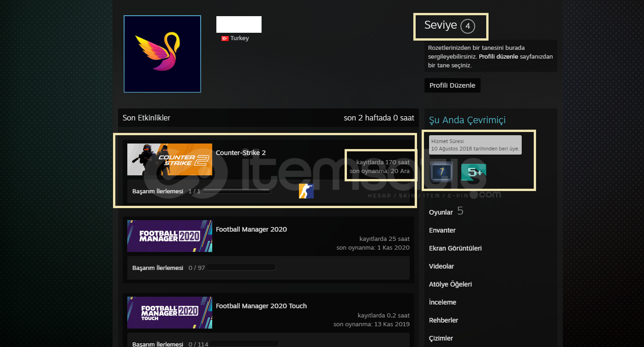Screen dimensions: 644x347
Task: Open the Counter-Strike 2 title link
Action: (241, 153)
